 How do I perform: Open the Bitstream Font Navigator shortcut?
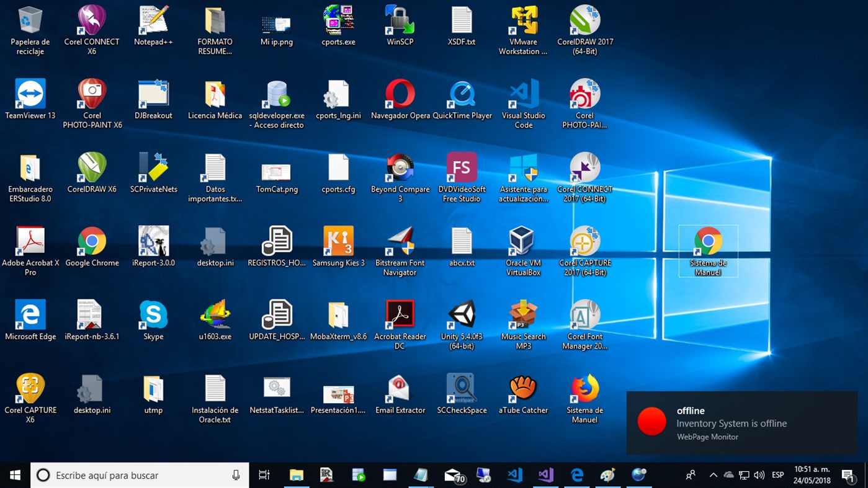(x=400, y=251)
